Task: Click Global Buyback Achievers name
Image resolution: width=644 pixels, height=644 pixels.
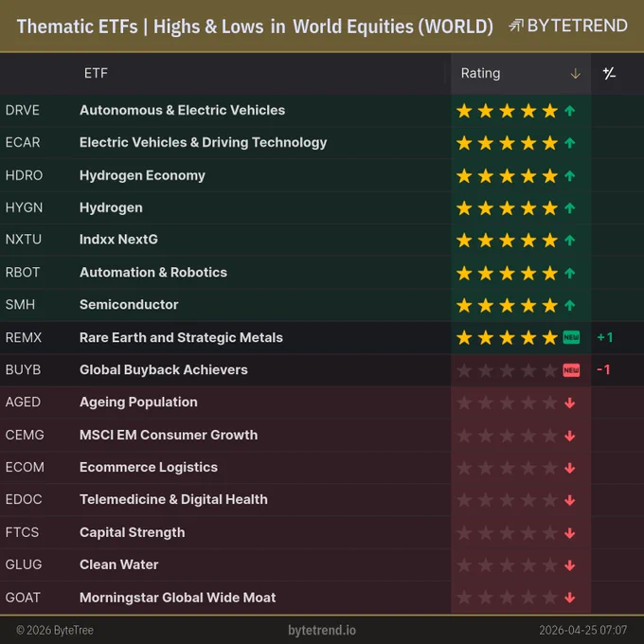Action: click(164, 369)
